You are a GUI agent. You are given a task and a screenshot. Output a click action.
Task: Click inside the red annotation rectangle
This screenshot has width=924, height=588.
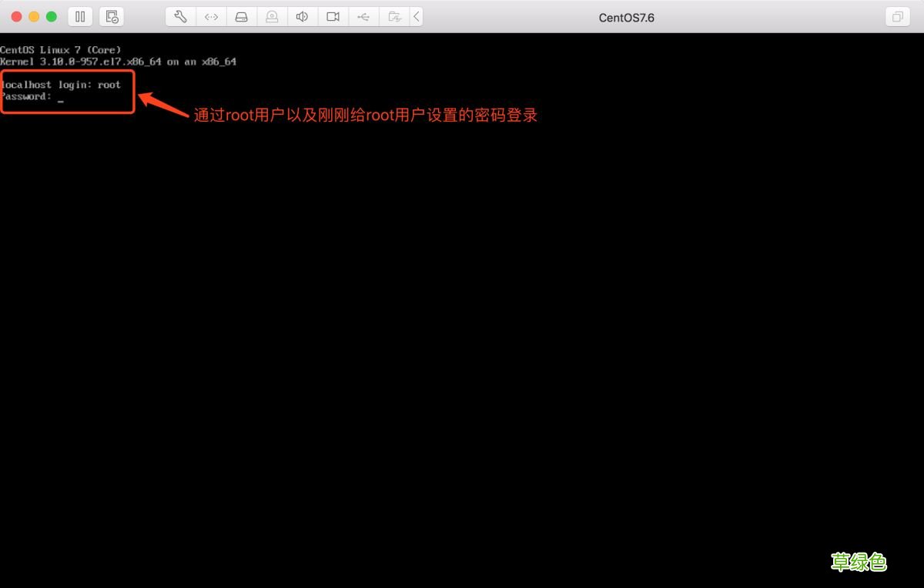(x=68, y=90)
